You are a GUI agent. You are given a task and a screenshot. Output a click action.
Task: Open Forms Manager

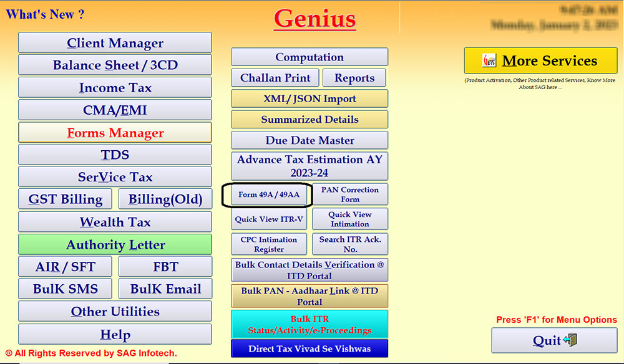click(x=115, y=132)
